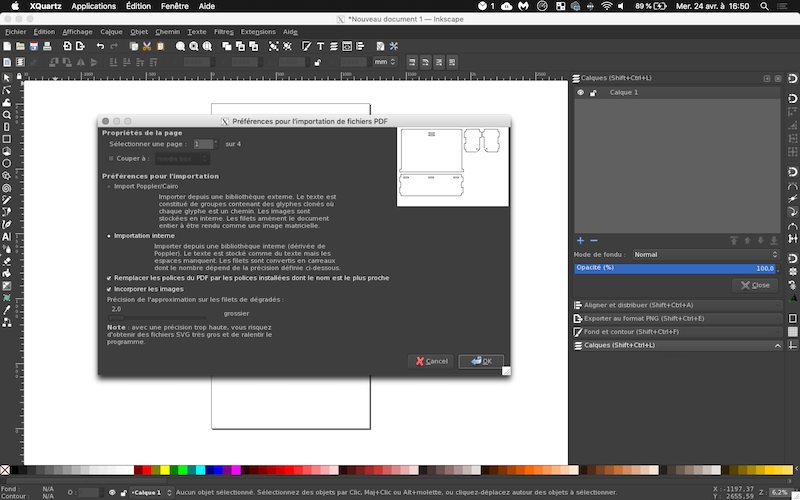Image resolution: width=800 pixels, height=500 pixels.
Task: Select the Eraser tool
Action: pyautogui.click(x=7, y=261)
